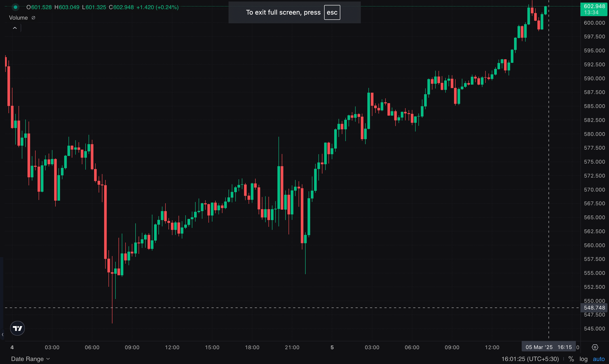
Task: Click the 545.000 price axis label
Action: click(594, 329)
